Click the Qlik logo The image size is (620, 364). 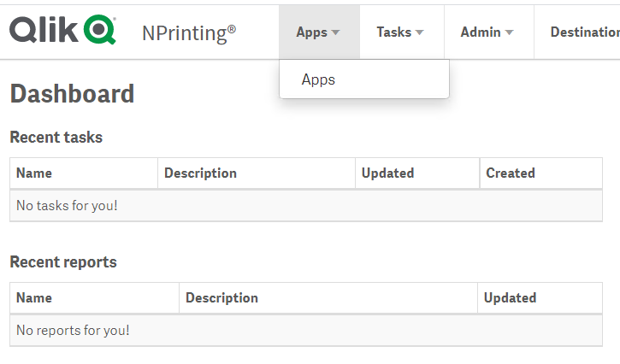coord(63,30)
